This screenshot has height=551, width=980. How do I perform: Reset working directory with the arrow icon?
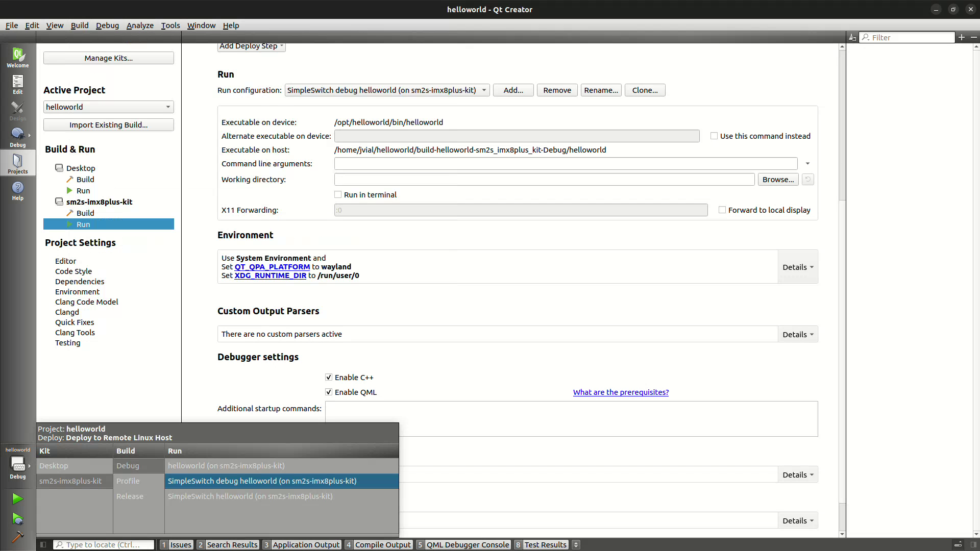pos(807,180)
